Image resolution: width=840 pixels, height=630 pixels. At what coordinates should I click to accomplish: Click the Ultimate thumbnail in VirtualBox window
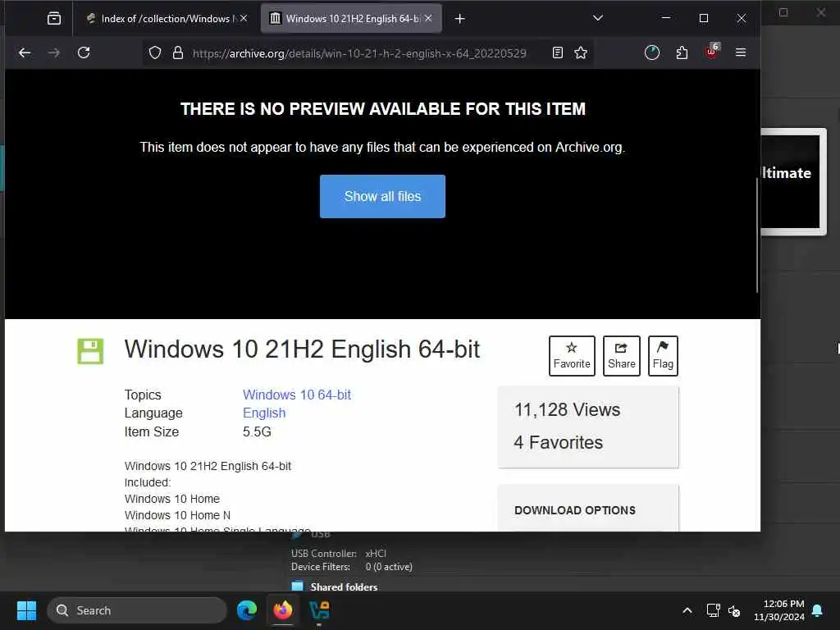[793, 181]
